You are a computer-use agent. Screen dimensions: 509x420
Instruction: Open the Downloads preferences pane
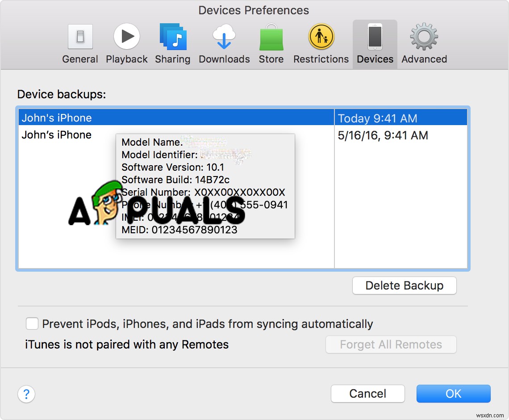tap(224, 42)
